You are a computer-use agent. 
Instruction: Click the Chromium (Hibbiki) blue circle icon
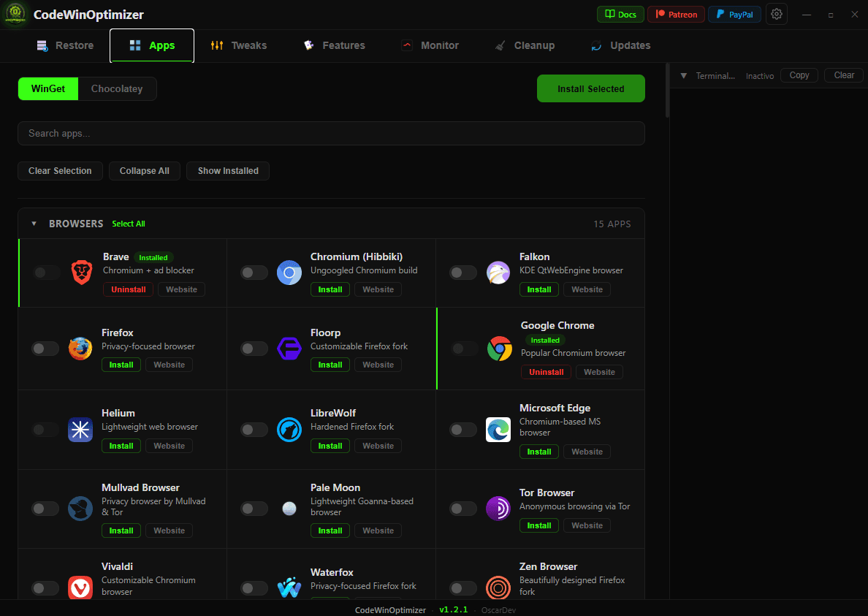pos(289,273)
